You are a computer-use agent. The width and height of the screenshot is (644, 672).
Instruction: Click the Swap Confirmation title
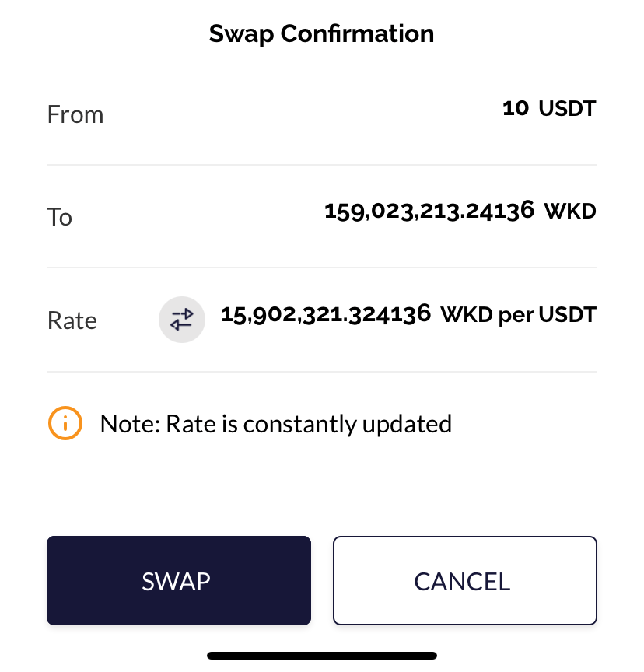click(x=321, y=34)
